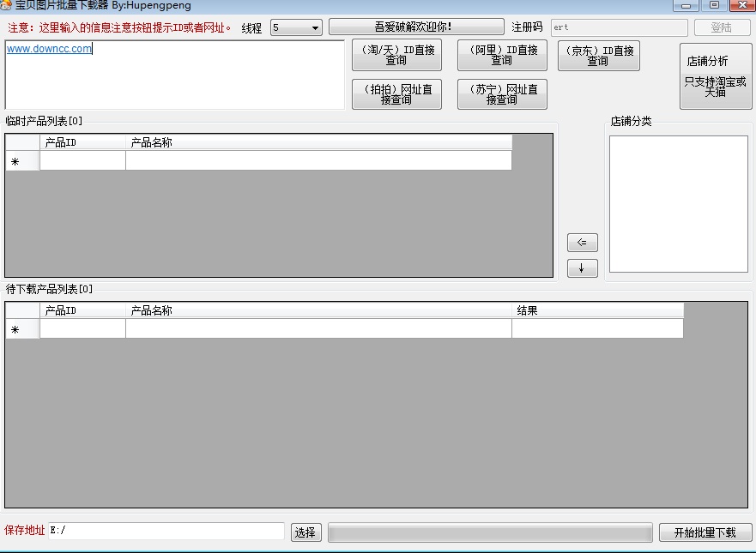
Task: Click the 选择 save path button
Action: coord(305,532)
